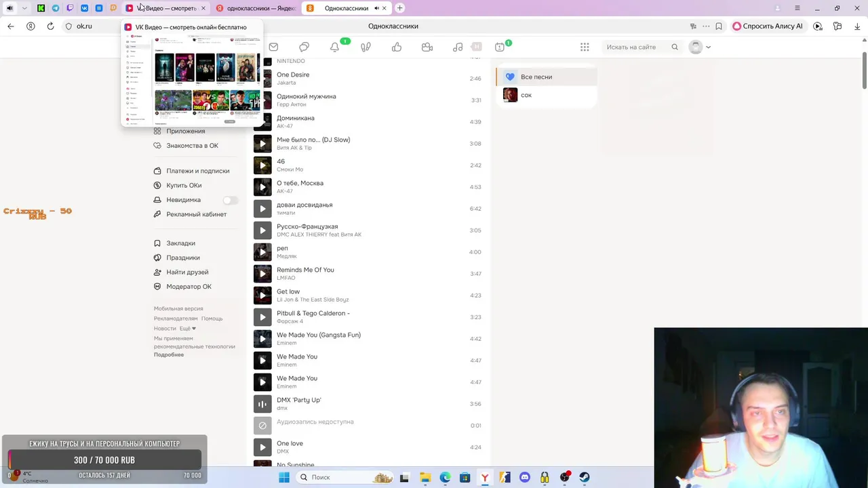Click the 'Помощь' footer link
Viewport: 868px width, 488px height.
pyautogui.click(x=212, y=319)
